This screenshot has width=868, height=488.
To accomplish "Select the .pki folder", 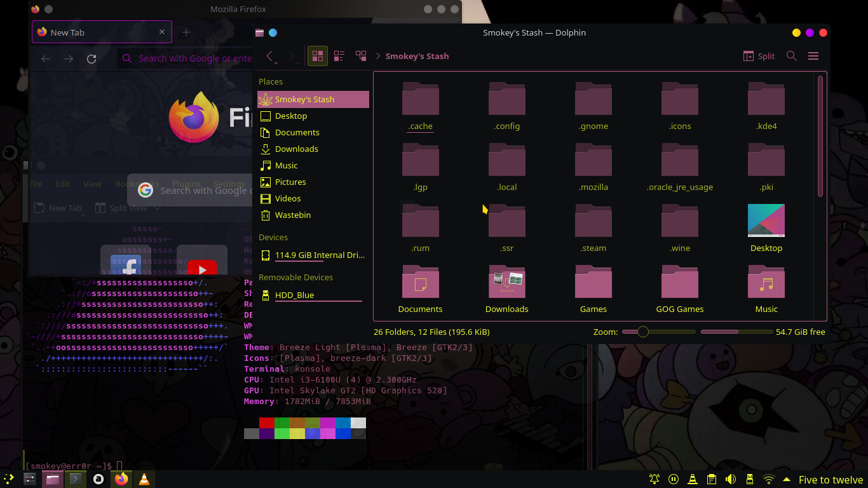I will 766,168.
